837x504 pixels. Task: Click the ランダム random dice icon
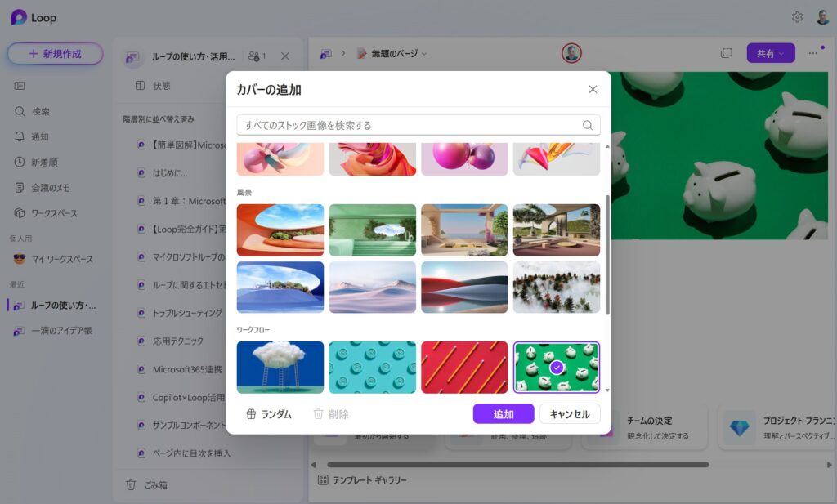[x=252, y=414]
